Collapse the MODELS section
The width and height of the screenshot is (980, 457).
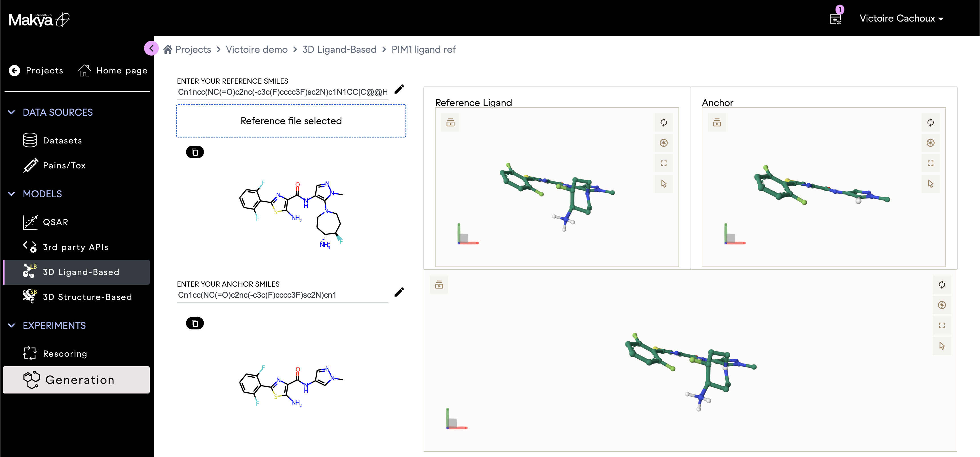[x=11, y=194]
